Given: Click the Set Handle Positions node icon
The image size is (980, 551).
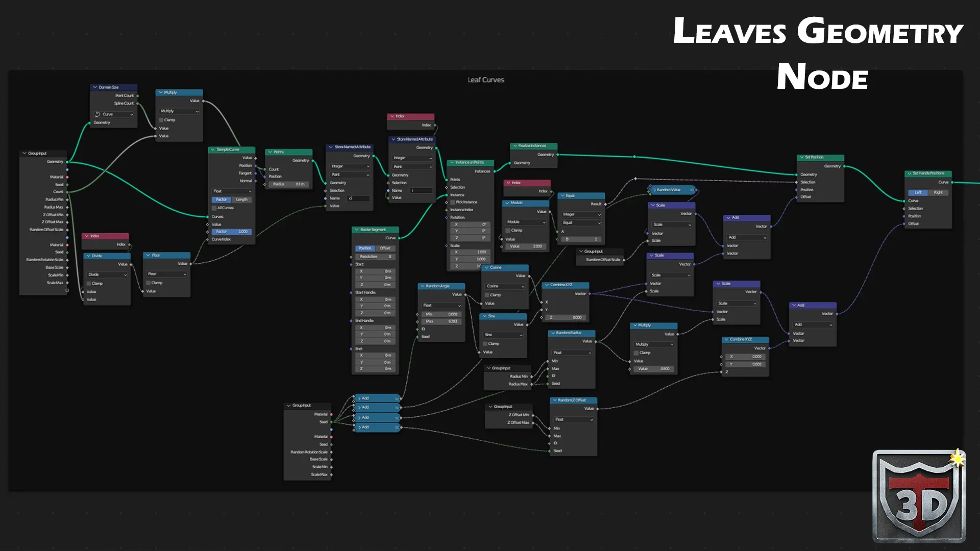Looking at the screenshot, I should click(910, 173).
